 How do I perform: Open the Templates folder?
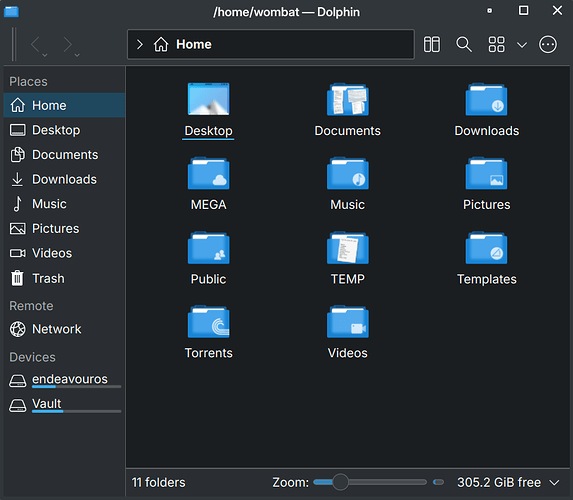(x=486, y=258)
